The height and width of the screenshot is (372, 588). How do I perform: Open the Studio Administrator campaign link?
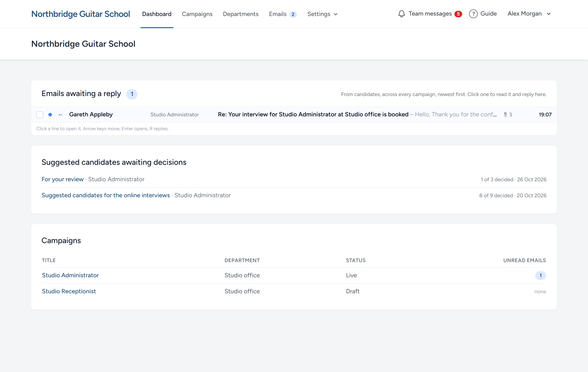click(x=70, y=275)
